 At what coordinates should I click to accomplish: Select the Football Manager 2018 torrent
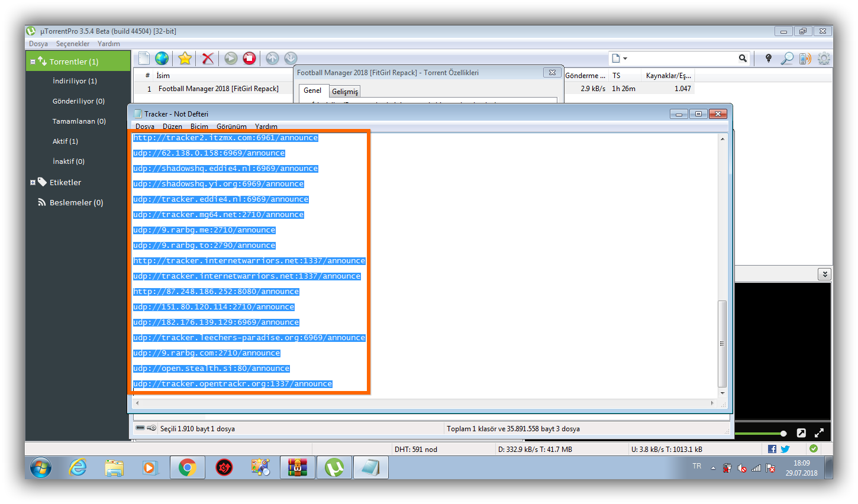coord(218,88)
